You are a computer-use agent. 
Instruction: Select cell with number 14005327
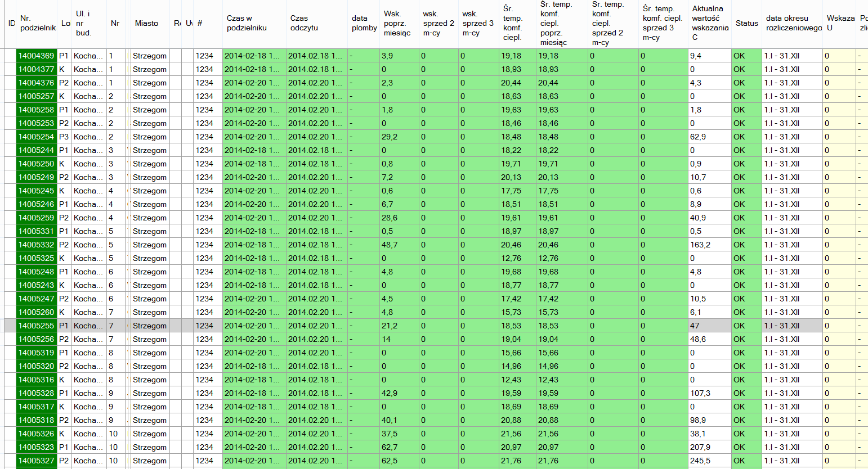point(37,461)
